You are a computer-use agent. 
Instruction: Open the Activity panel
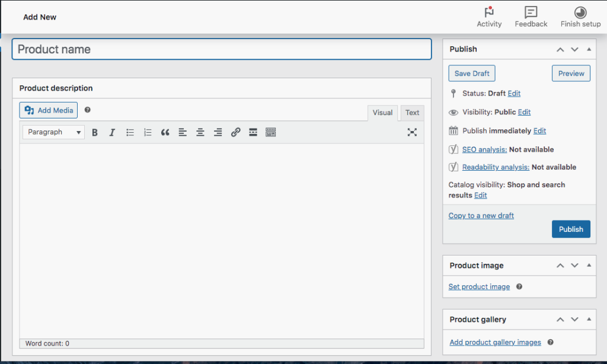click(489, 17)
